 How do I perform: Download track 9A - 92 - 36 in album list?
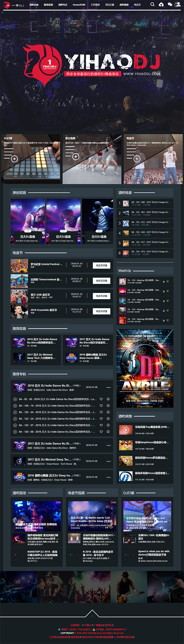108,399
